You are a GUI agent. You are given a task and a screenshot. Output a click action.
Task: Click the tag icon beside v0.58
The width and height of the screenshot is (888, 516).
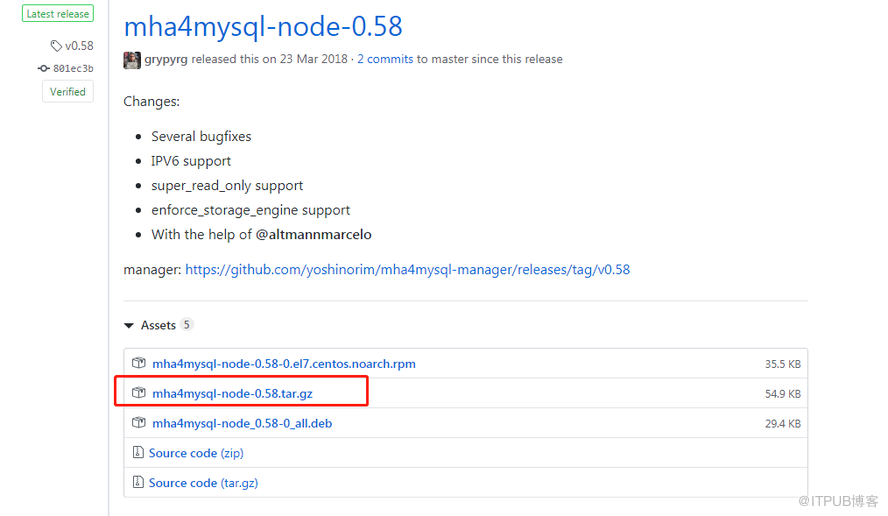coord(56,46)
